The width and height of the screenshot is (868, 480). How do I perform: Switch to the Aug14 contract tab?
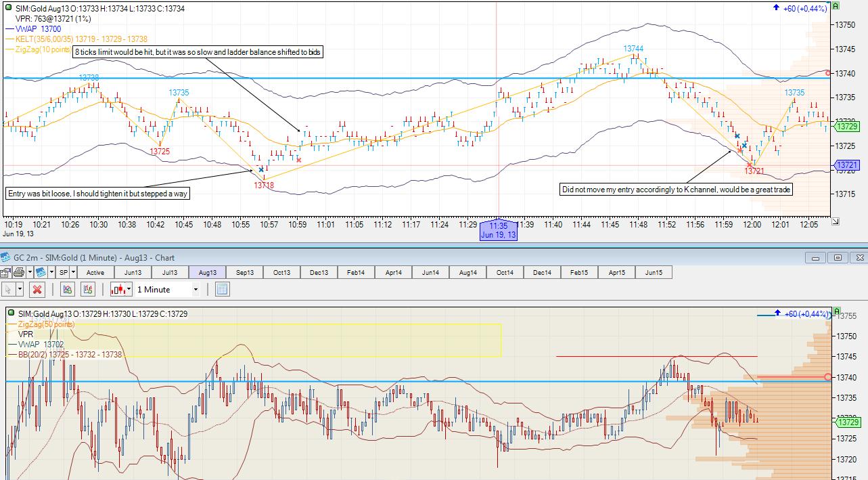coord(467,272)
